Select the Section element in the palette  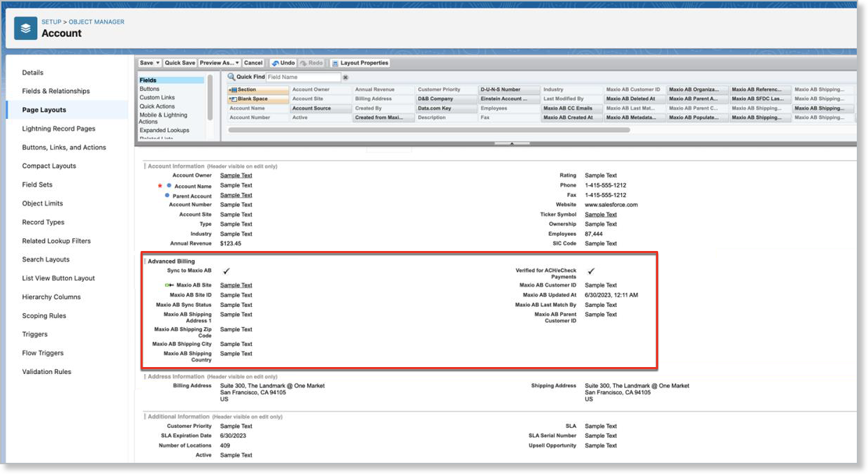pyautogui.click(x=257, y=89)
